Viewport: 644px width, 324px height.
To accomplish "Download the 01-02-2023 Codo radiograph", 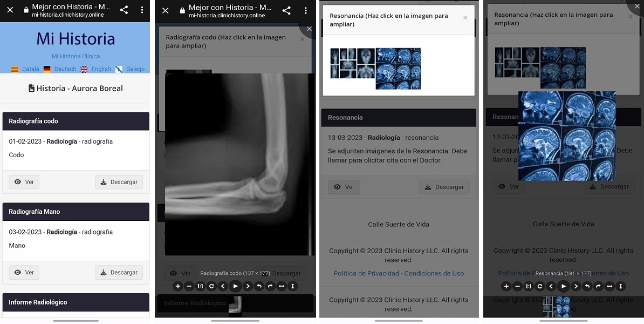I will [119, 182].
